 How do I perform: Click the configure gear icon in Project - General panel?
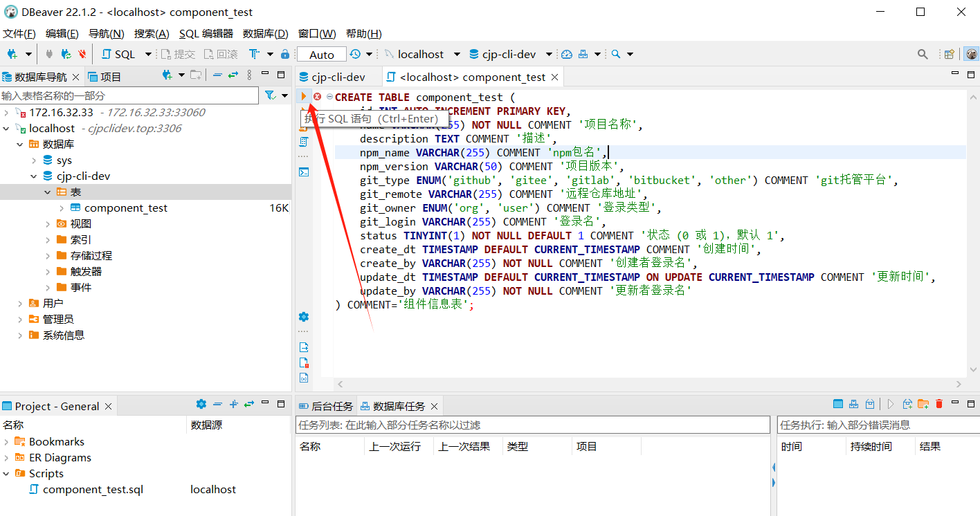201,404
